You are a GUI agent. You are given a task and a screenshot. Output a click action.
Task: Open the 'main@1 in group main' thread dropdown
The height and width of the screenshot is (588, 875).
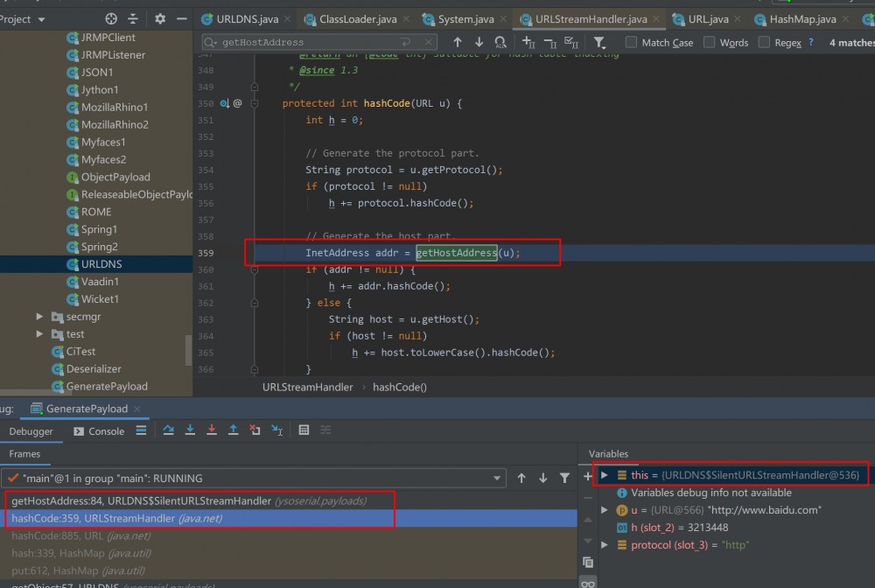click(x=500, y=478)
